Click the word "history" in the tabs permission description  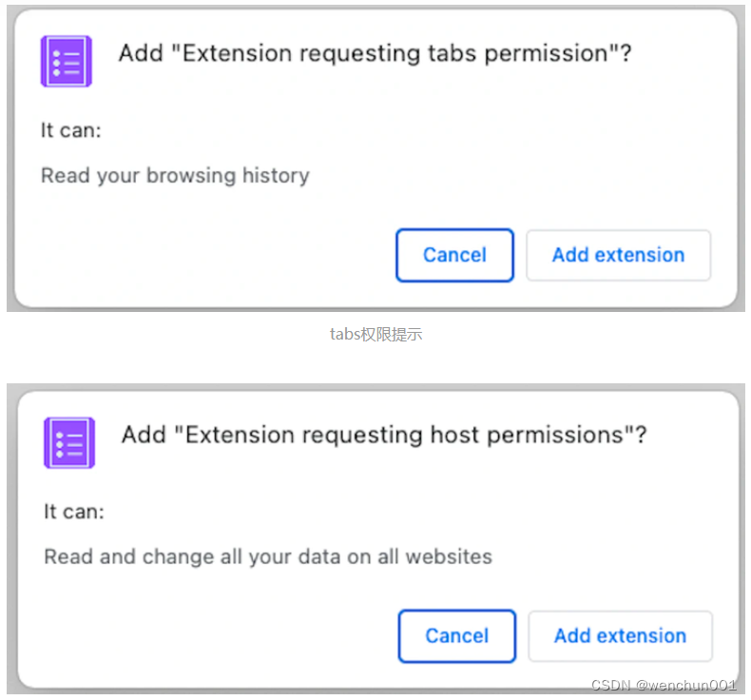[x=275, y=175]
